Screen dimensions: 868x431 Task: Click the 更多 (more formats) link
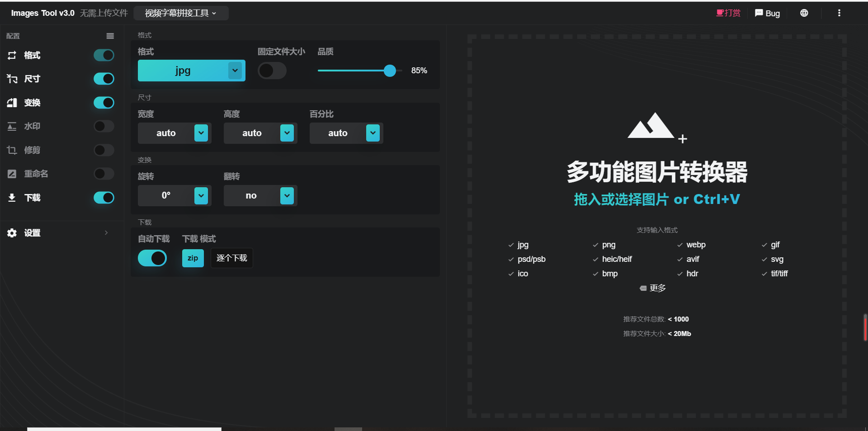pyautogui.click(x=656, y=288)
